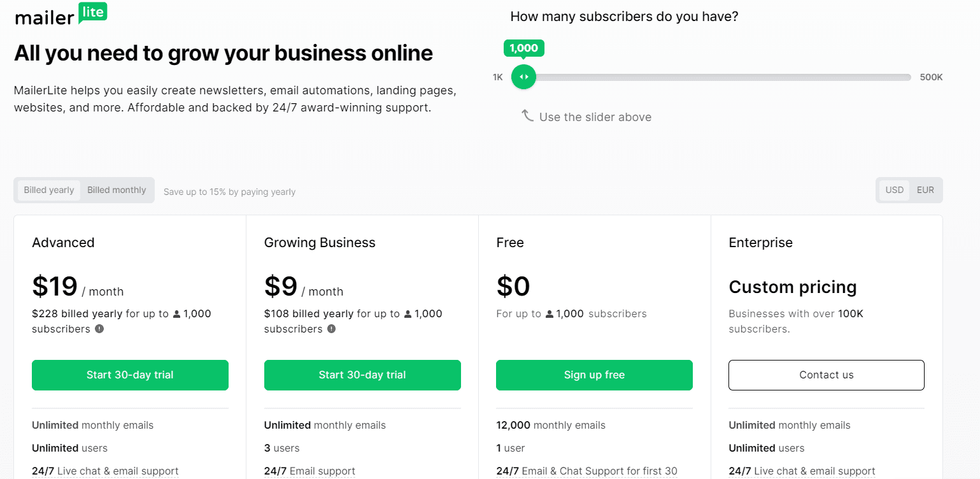Click the 500K end label on slider
This screenshot has height=479, width=980.
(x=931, y=76)
